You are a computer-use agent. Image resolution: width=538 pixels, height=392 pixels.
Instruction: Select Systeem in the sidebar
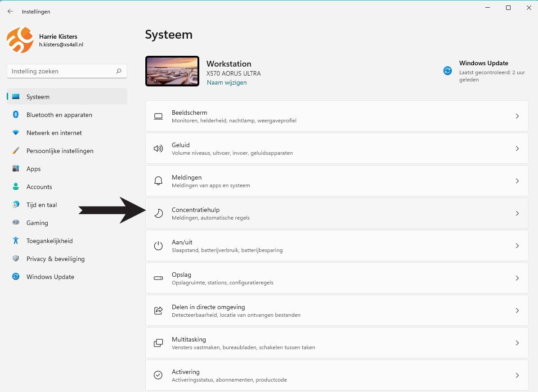(x=67, y=97)
